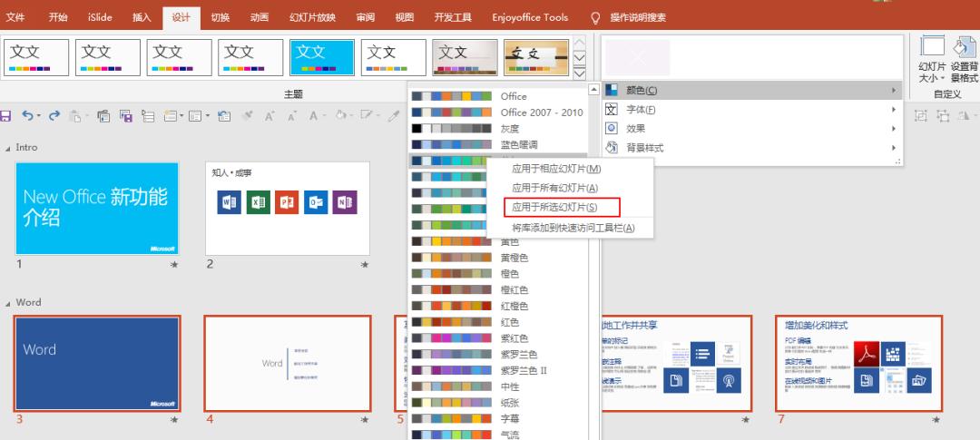Image resolution: width=980 pixels, height=440 pixels.
Task: Click the format background icon (设置背景格式)
Action: [x=965, y=47]
